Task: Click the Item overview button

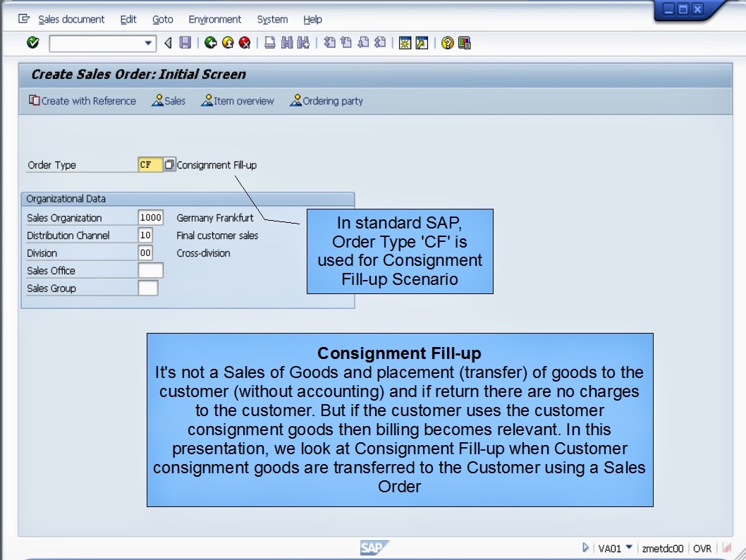Action: 239,101
